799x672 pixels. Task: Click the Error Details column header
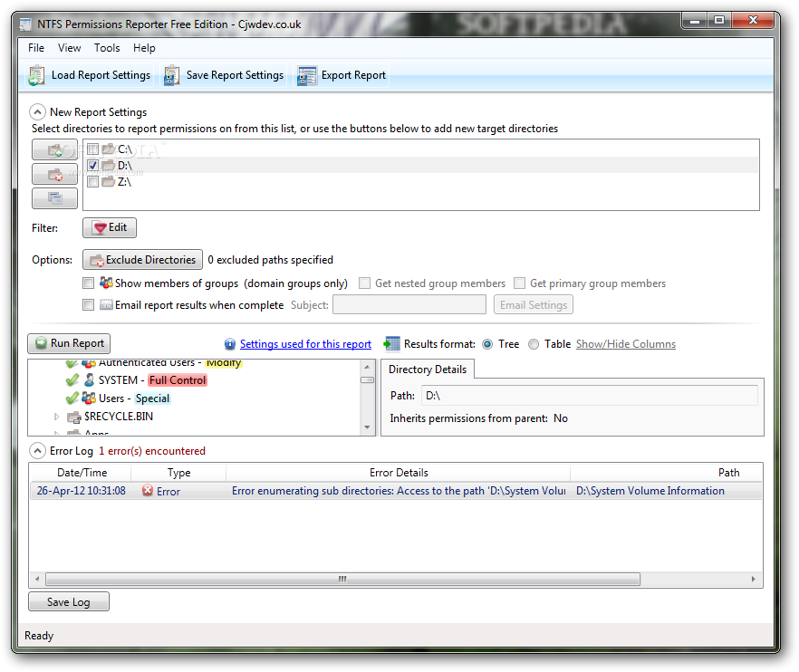point(399,473)
